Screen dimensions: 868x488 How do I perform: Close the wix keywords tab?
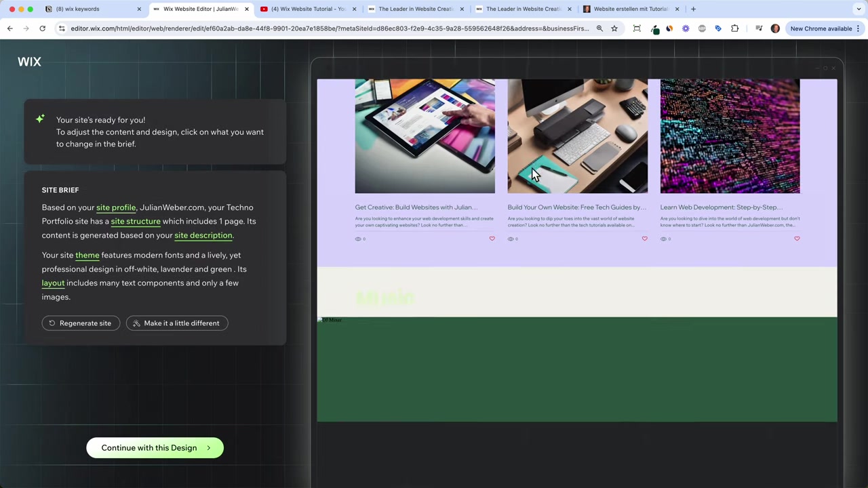[x=139, y=9]
